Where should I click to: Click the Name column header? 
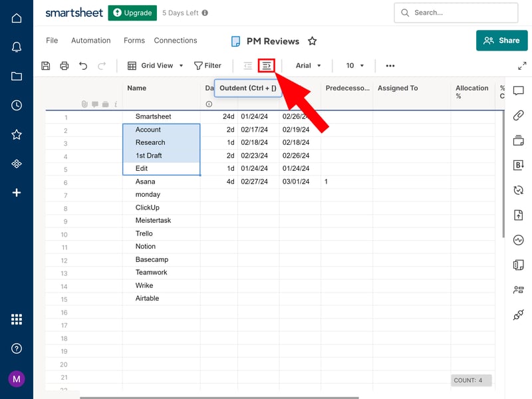click(137, 88)
